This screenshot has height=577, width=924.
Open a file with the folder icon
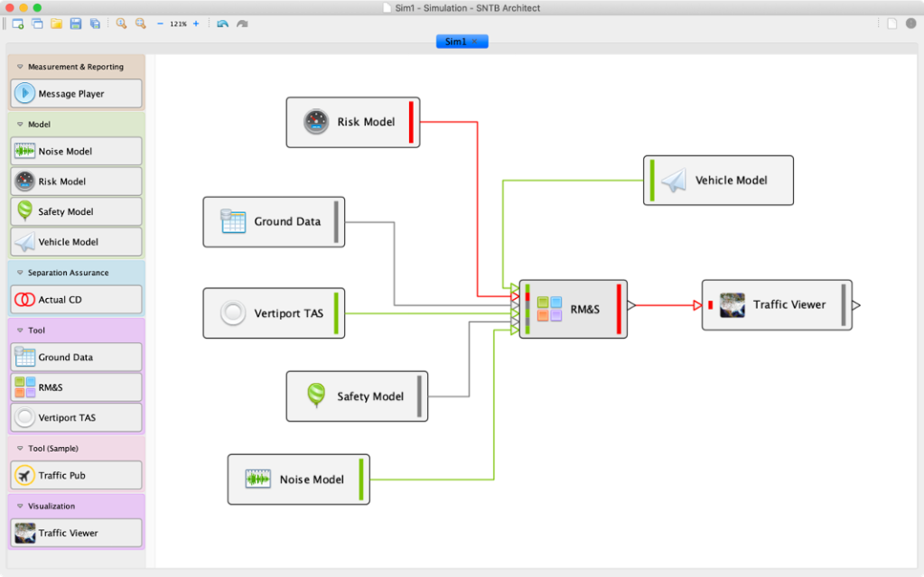tap(56, 23)
